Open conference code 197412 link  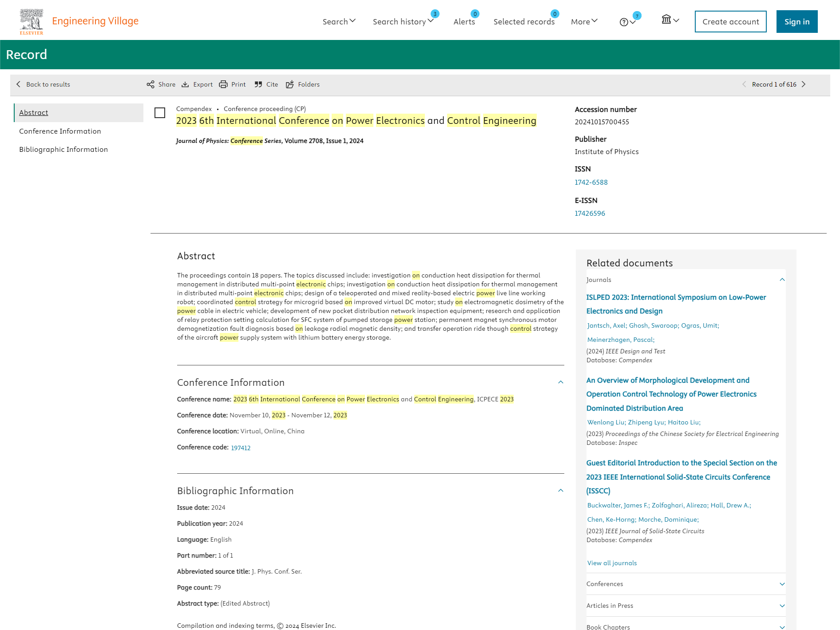tap(241, 448)
